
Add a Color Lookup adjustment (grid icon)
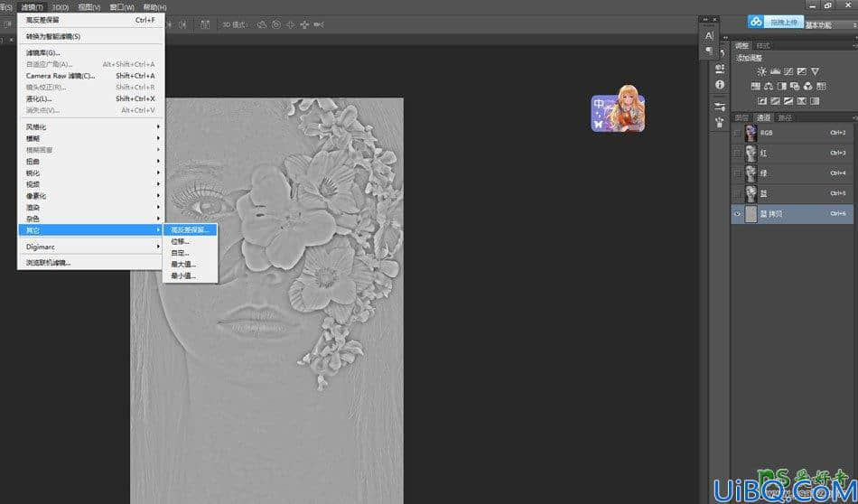[821, 87]
